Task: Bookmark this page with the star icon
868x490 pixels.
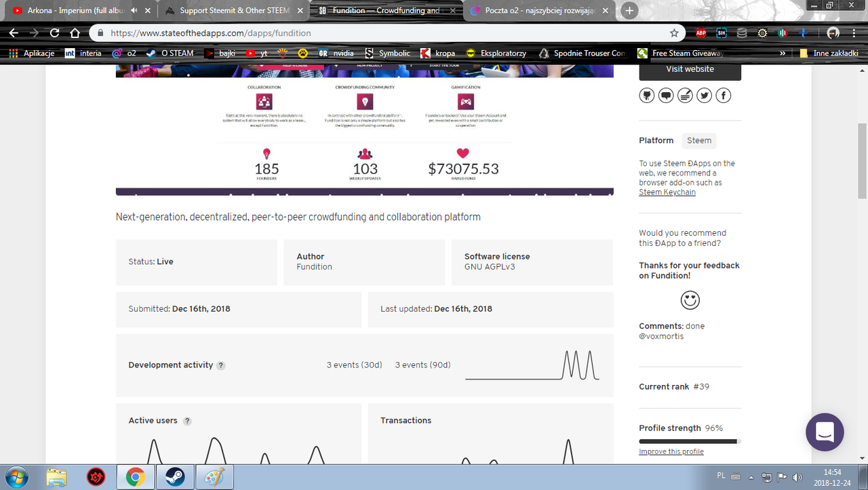Action: pyautogui.click(x=674, y=33)
